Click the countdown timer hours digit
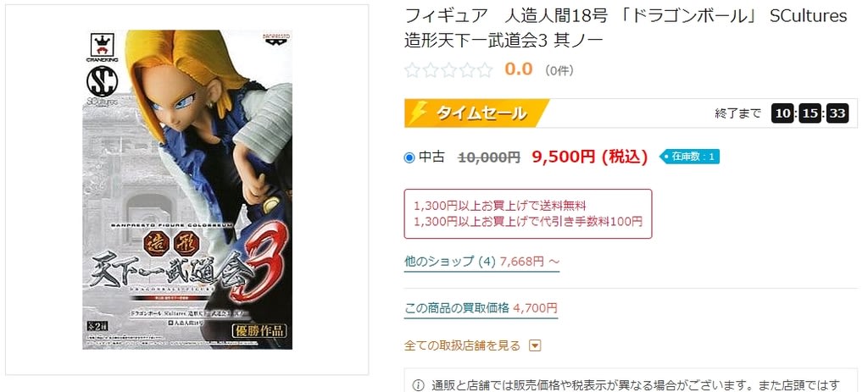The width and height of the screenshot is (868, 392). pos(782,114)
